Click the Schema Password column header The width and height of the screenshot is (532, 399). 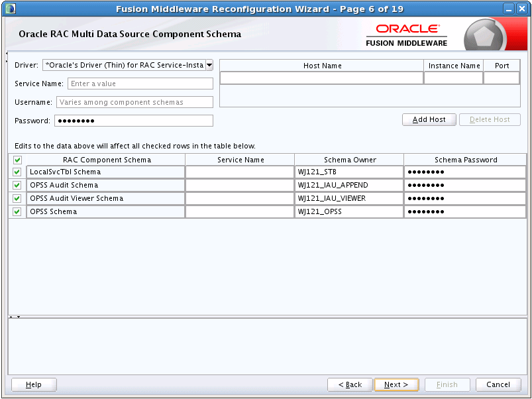(x=466, y=160)
